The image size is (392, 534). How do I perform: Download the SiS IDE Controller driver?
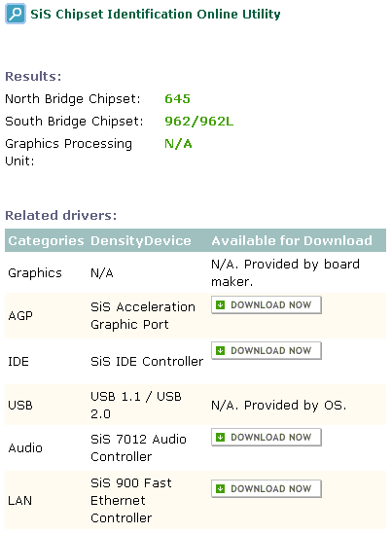[x=266, y=350]
